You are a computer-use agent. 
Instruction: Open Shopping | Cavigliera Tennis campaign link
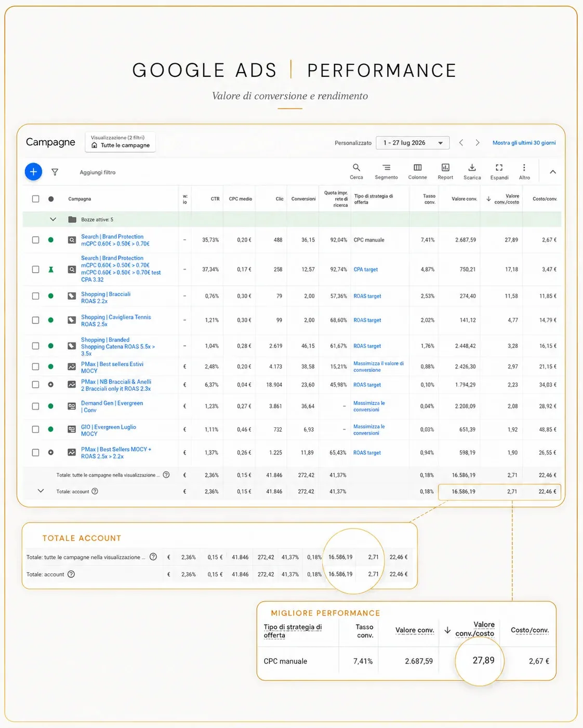coord(116,320)
